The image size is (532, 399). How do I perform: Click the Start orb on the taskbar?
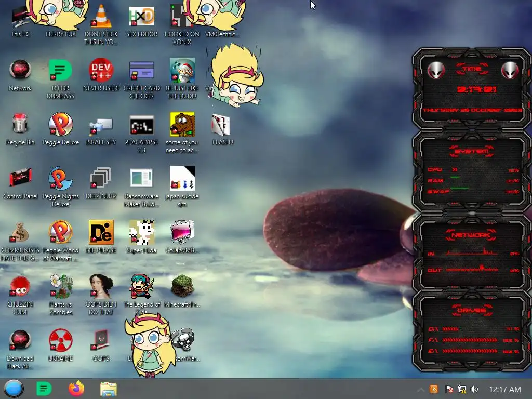tap(14, 389)
